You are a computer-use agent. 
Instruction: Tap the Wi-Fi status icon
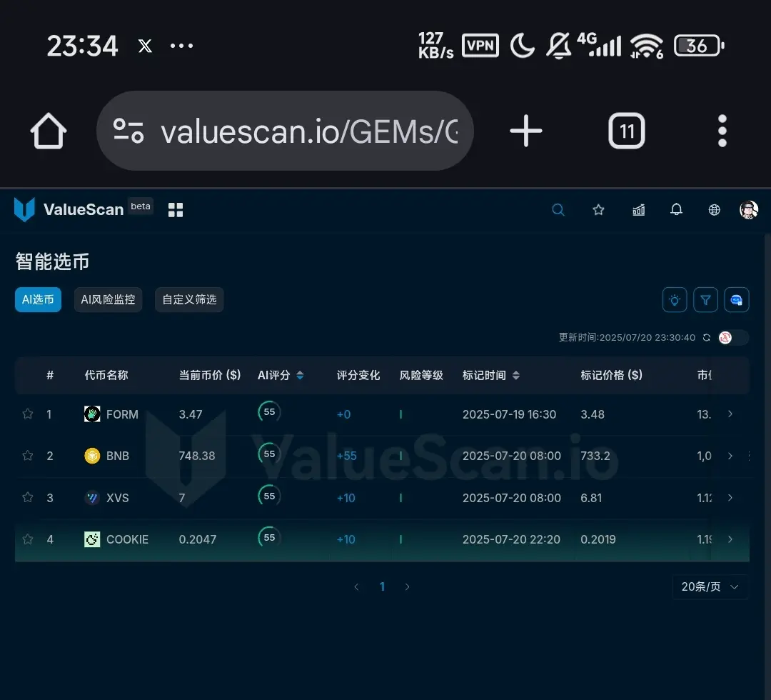pyautogui.click(x=647, y=46)
